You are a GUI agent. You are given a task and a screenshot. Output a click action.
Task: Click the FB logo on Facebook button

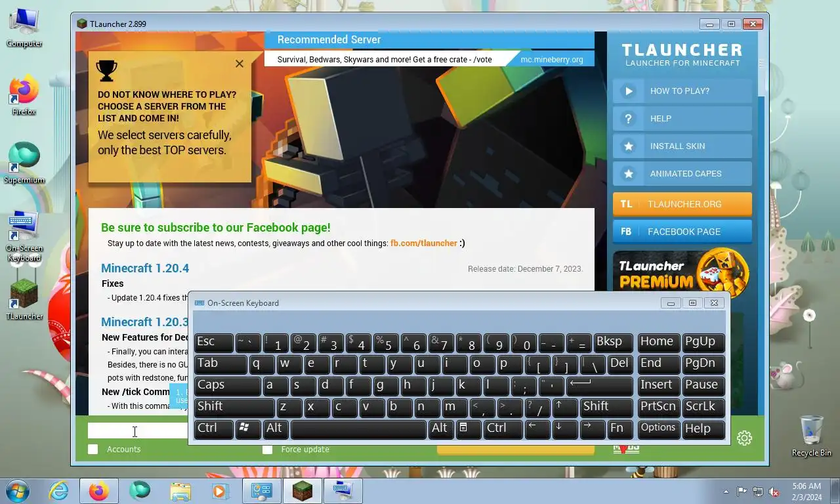point(626,232)
